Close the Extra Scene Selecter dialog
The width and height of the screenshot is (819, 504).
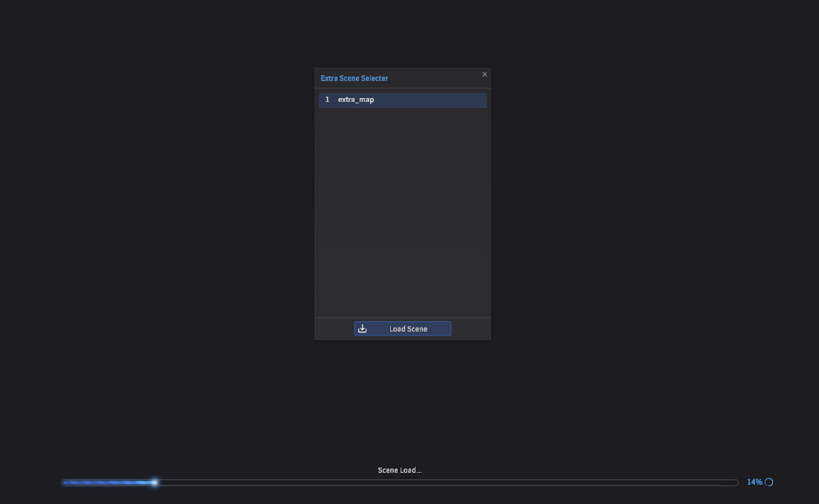point(485,74)
